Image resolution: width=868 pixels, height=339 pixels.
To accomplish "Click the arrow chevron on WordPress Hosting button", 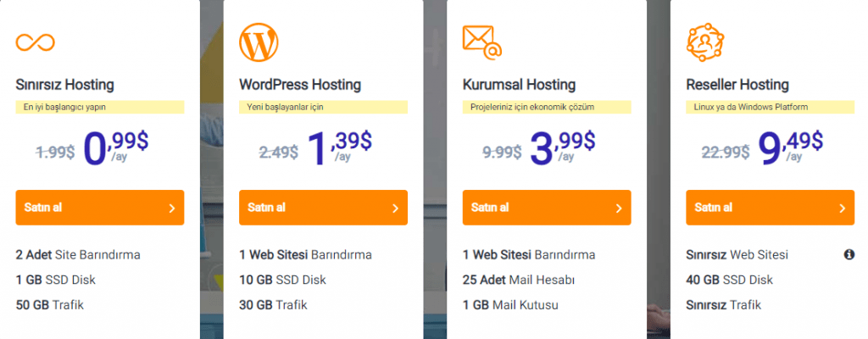I will point(395,208).
